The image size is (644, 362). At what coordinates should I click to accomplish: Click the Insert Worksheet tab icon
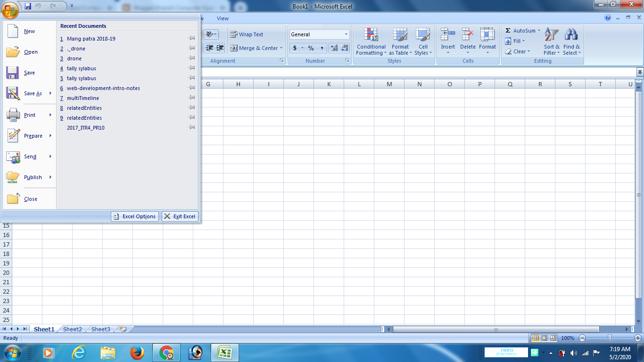[123, 329]
